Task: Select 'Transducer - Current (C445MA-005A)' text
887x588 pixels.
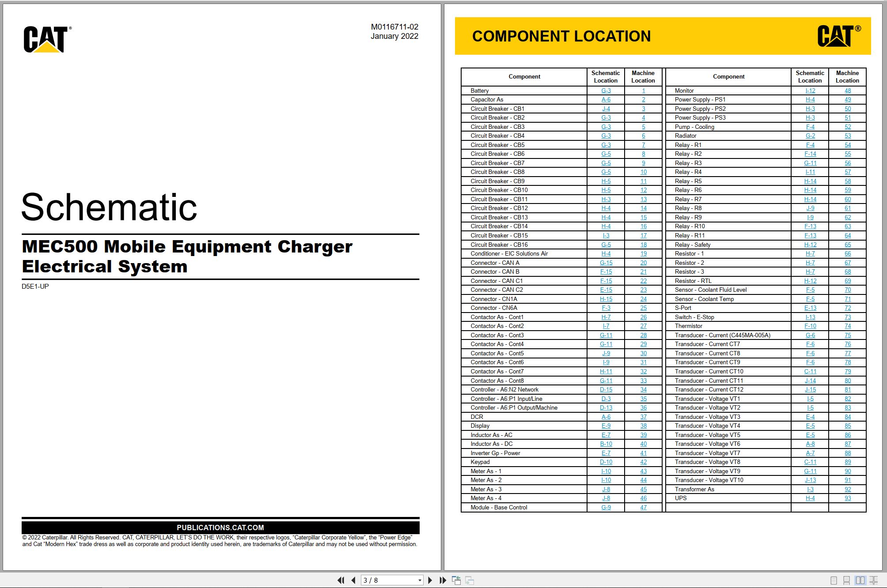Action: 722,335
